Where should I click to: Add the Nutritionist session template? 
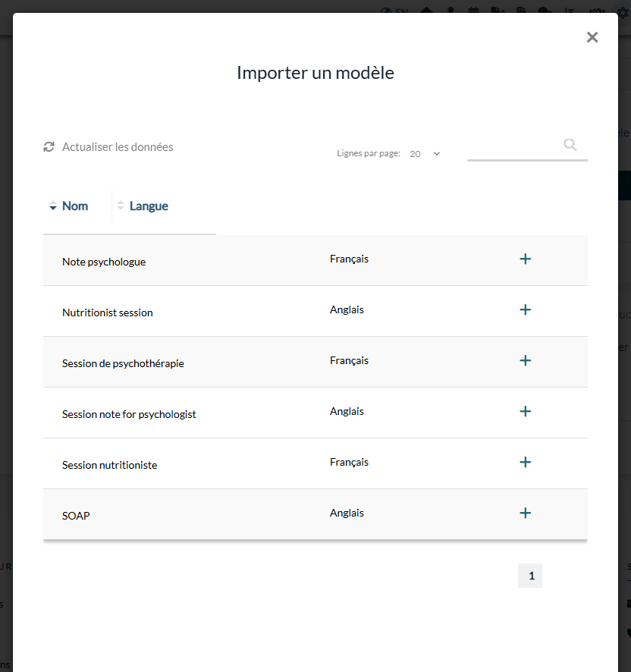point(525,310)
